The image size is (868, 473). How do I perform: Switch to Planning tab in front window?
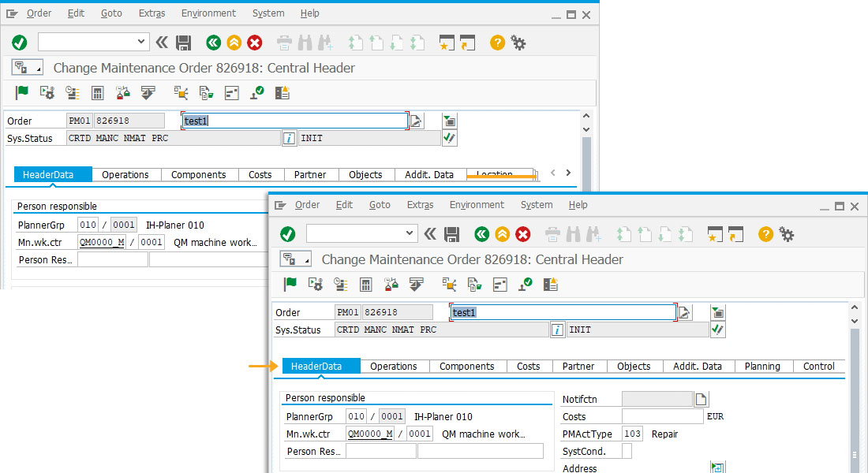762,367
